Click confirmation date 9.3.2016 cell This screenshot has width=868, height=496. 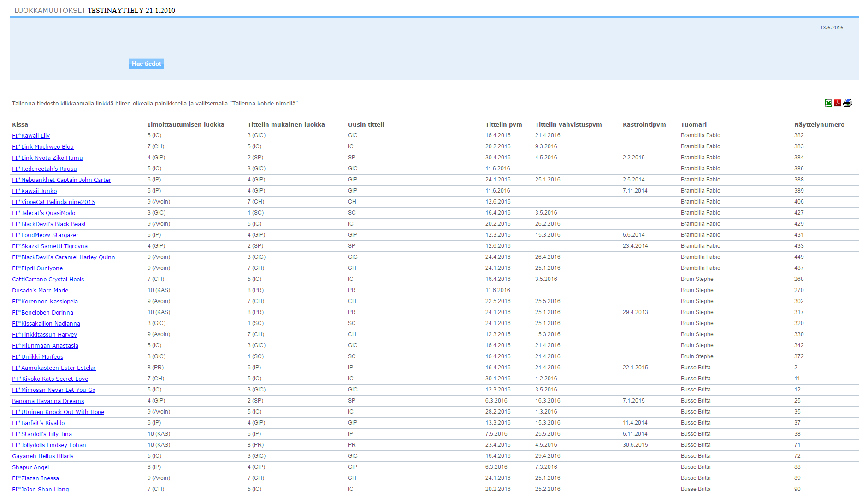(546, 146)
